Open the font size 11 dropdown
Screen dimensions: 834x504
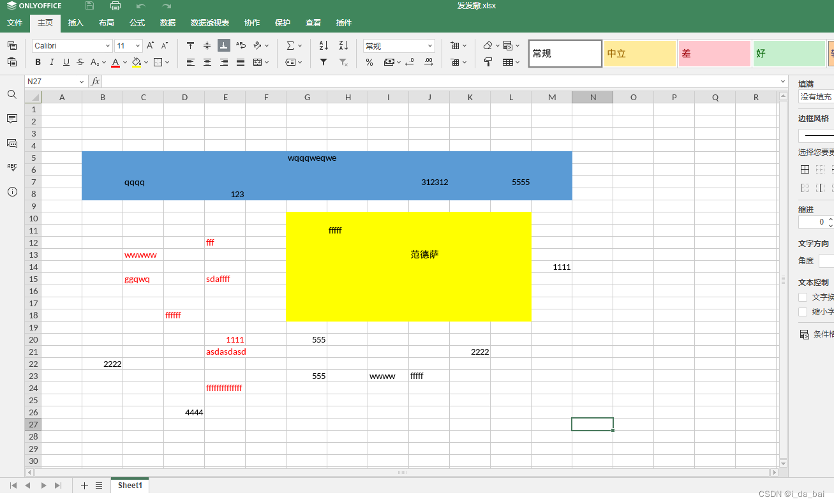(x=138, y=46)
